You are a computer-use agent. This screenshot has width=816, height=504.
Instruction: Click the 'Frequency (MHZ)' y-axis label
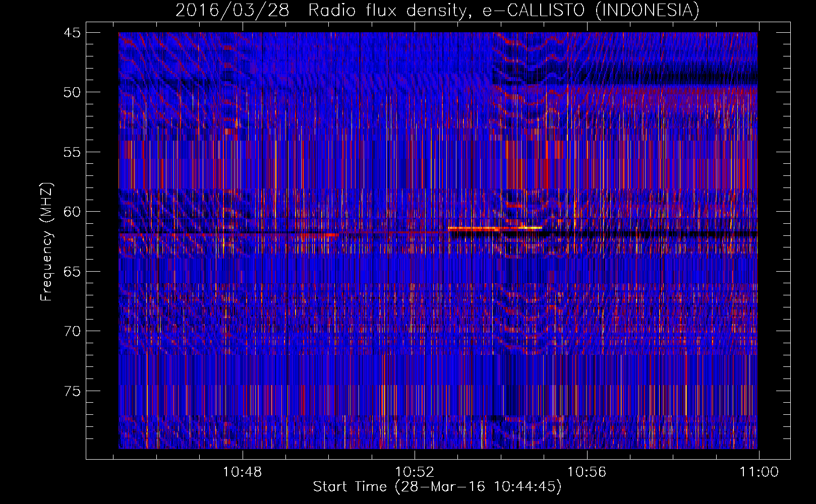tap(46, 241)
